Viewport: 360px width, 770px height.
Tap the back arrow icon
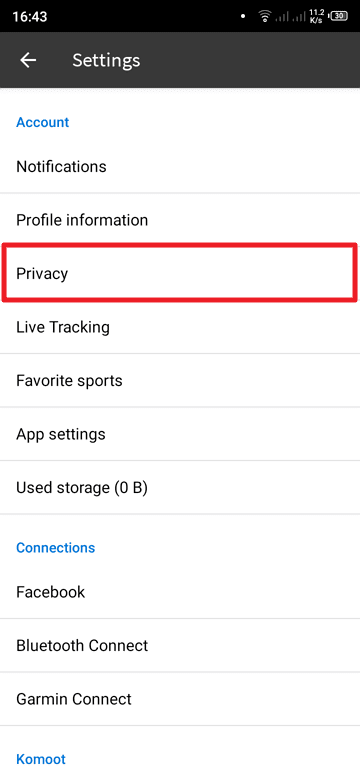28,60
